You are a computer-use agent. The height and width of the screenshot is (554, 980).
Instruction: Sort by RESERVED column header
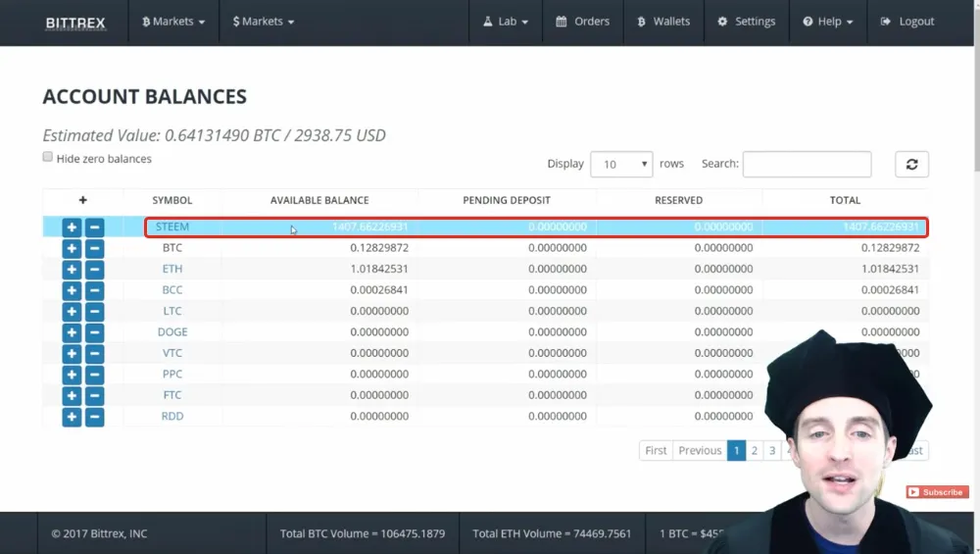tap(679, 200)
